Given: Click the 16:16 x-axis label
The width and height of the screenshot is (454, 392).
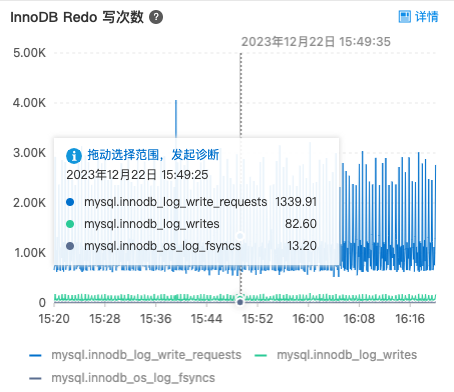Looking at the screenshot, I should 410,319.
